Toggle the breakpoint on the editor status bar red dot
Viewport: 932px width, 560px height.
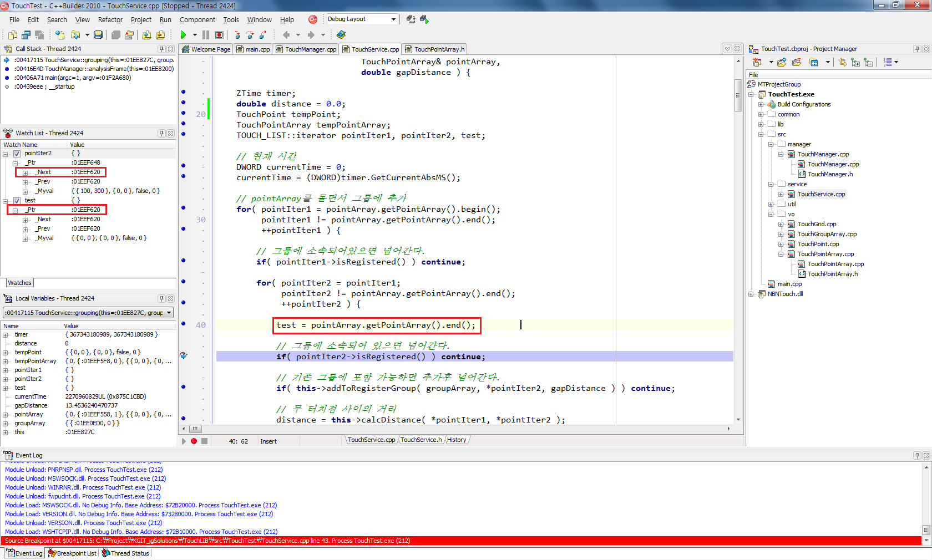click(x=194, y=441)
